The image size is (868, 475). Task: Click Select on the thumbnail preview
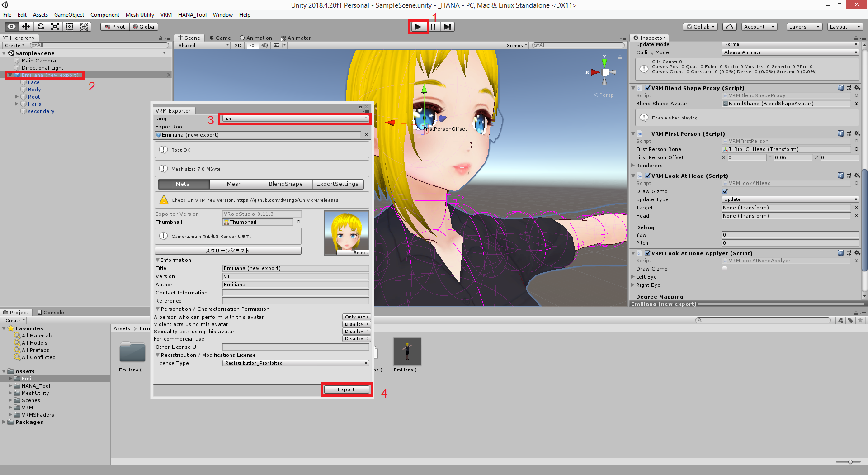pos(361,253)
